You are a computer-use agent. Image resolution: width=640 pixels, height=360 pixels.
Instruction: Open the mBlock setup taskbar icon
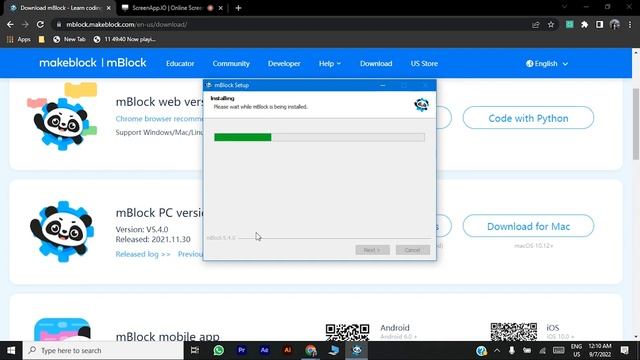pos(357,351)
